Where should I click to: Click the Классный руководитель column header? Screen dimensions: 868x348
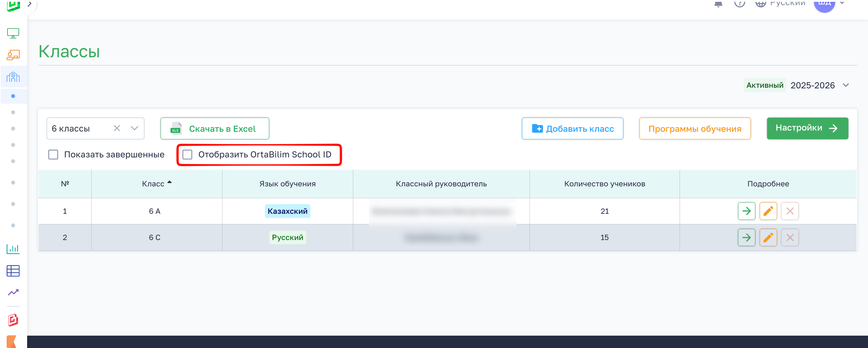pyautogui.click(x=441, y=184)
